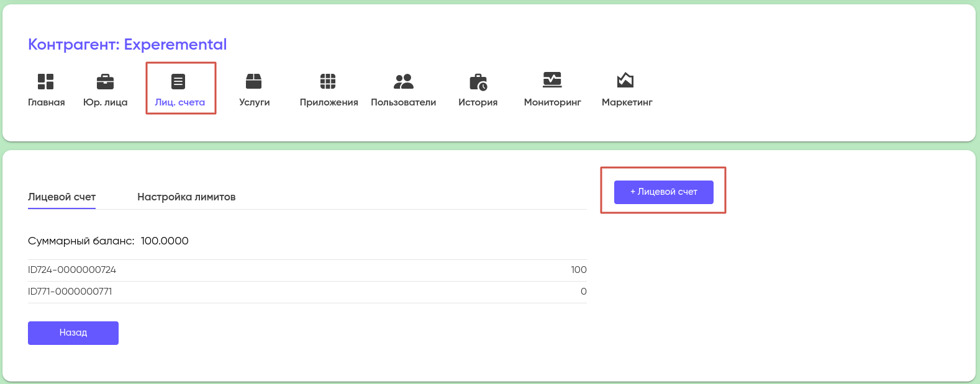Image resolution: width=980 pixels, height=384 pixels.
Task: Open the Услуги box icon
Action: click(254, 81)
